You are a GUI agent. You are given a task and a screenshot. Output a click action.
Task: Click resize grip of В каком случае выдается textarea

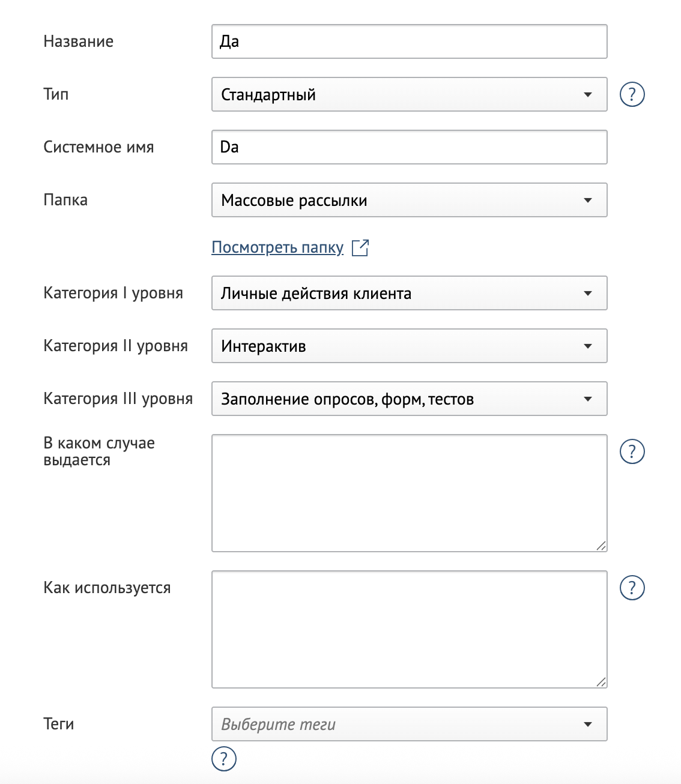tap(601, 545)
